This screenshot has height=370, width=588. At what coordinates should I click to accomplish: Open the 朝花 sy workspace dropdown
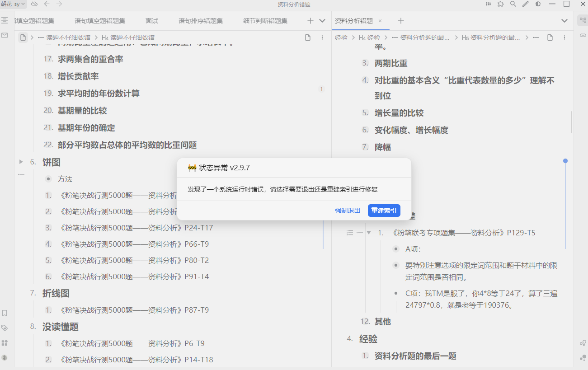tap(14, 4)
